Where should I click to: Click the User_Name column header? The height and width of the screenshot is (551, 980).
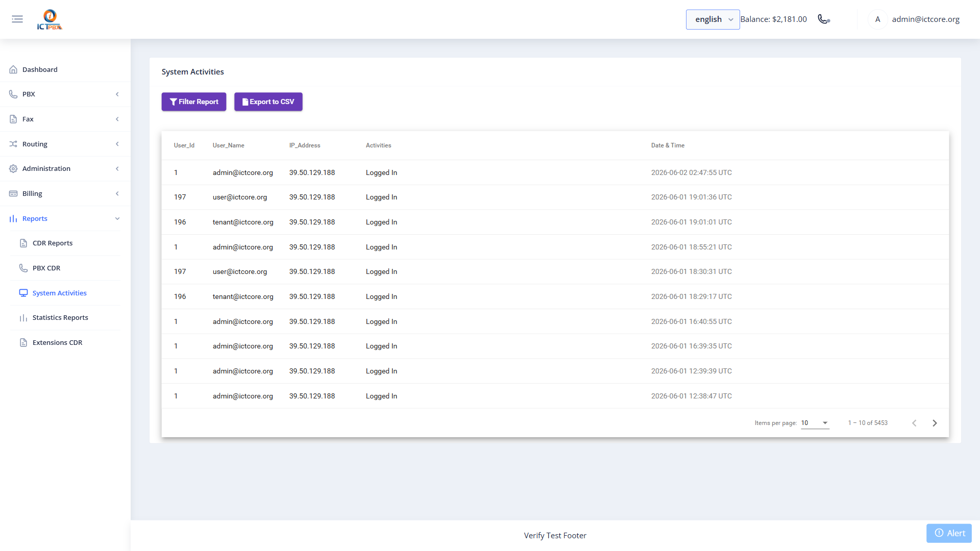click(x=229, y=145)
